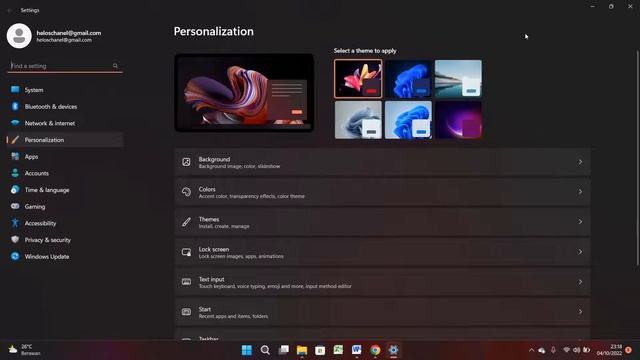This screenshot has height=360, width=640.
Task: Show hidden tray icons chevron
Action: point(531,350)
